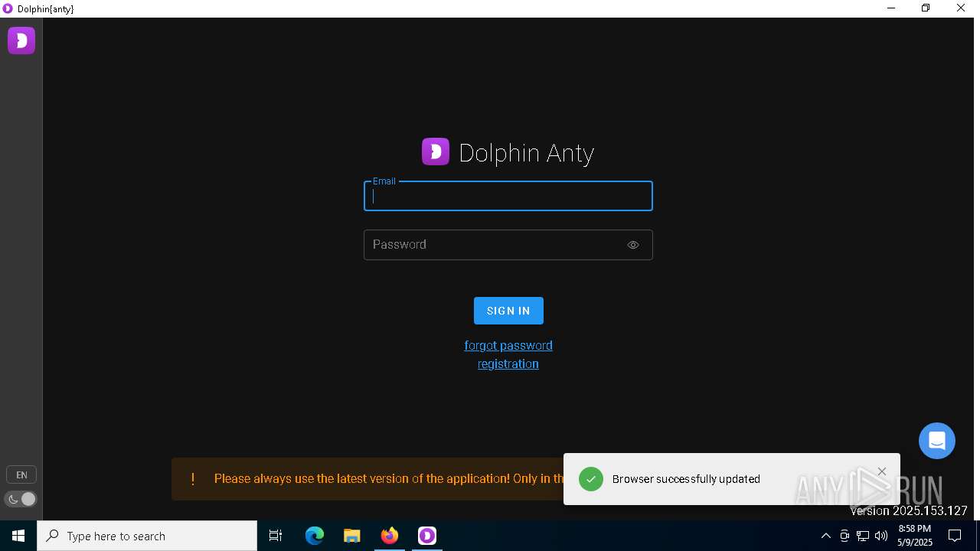Viewport: 980px width, 551px height.
Task: Open the registration link
Action: [x=508, y=364]
